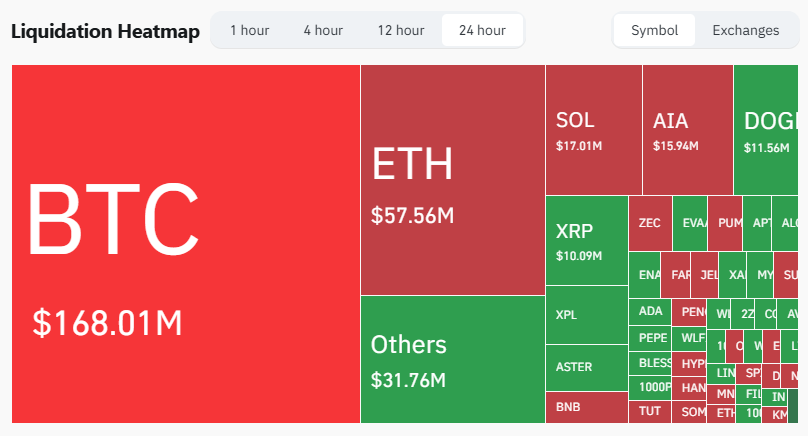Open the PEPE heatmap tile

(652, 337)
